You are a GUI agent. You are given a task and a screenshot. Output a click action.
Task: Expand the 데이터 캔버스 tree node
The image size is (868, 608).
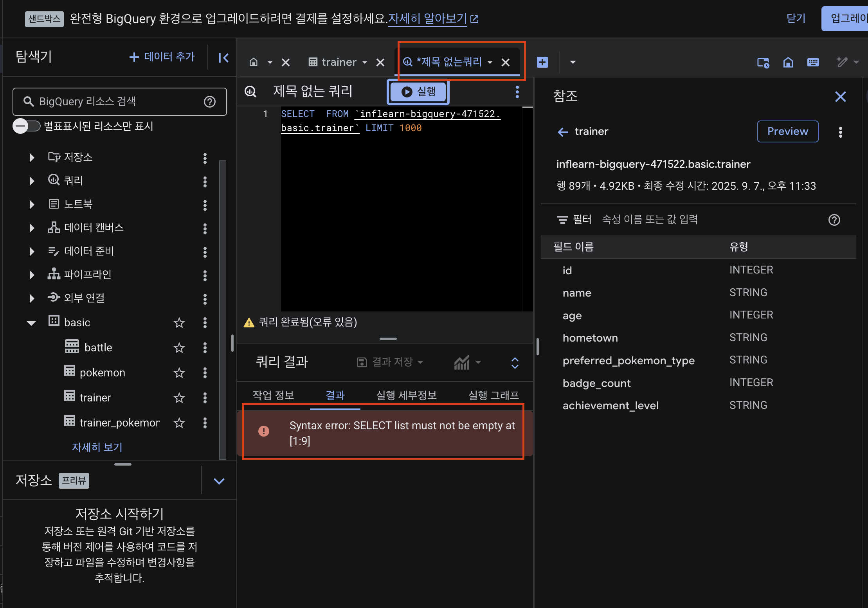tap(32, 228)
